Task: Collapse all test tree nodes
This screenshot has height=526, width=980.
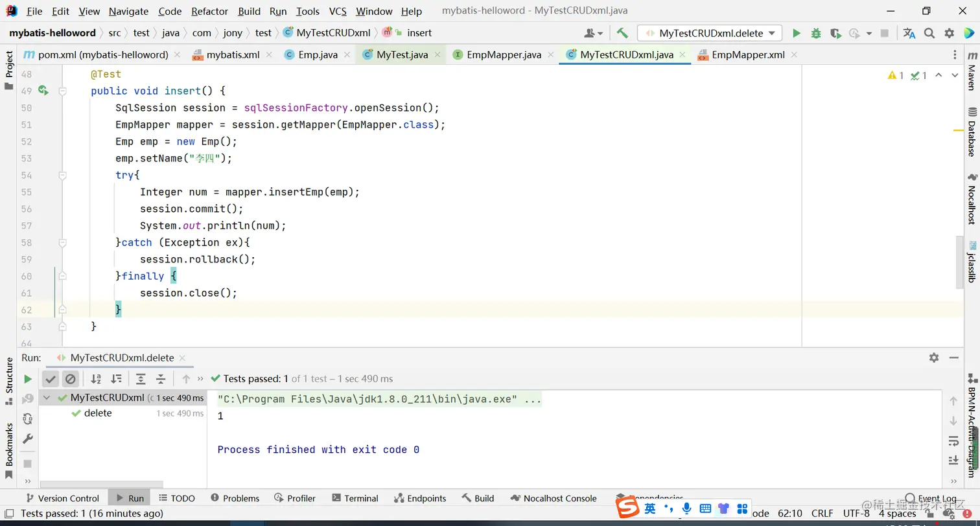Action: pos(161,379)
